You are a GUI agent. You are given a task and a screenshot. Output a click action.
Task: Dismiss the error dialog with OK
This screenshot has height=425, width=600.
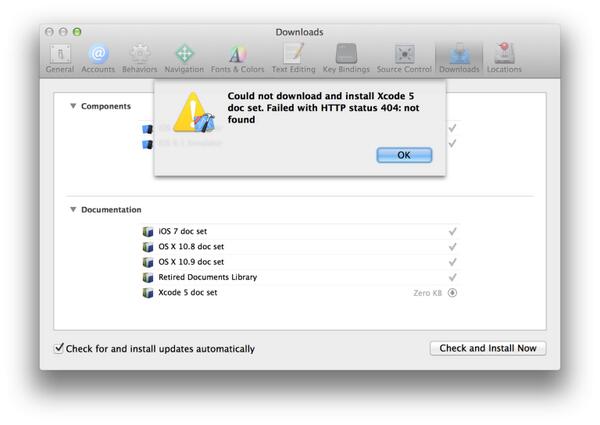[x=404, y=155]
